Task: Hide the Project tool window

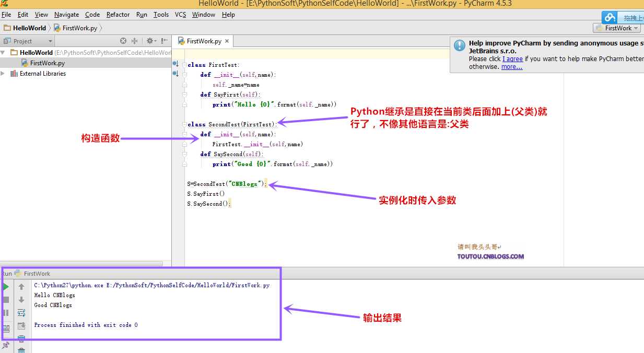Action: 165,41
